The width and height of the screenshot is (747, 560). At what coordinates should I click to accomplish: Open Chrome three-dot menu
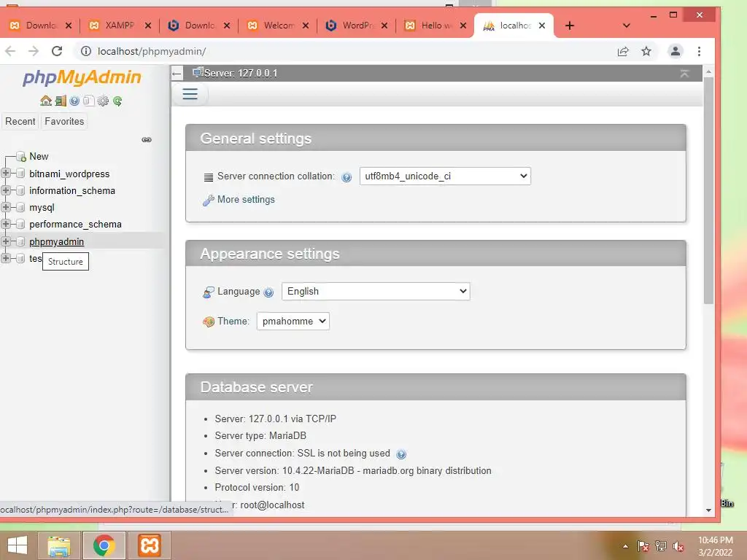pos(699,51)
